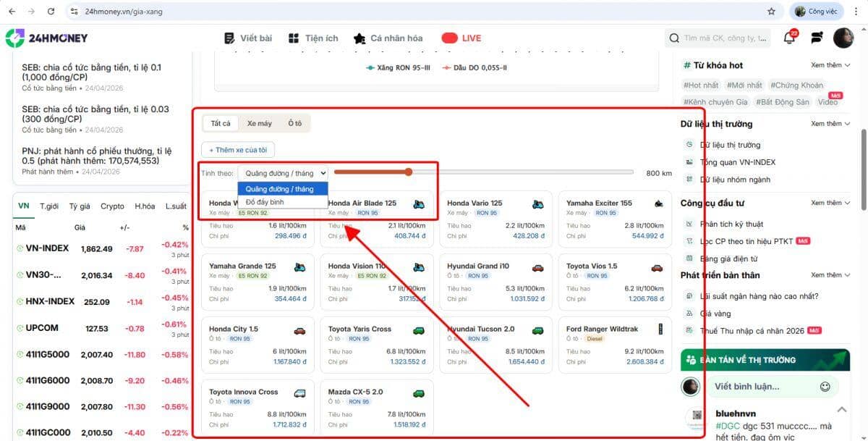The height and width of the screenshot is (441, 868).
Task: Click the green SUV icon on Toyota Yaris Cross
Action: (419, 330)
